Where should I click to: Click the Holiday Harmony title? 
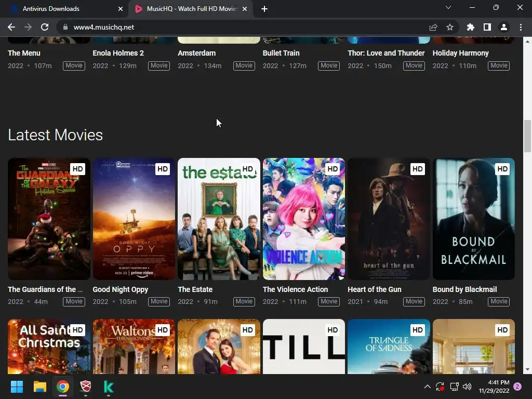coord(460,53)
